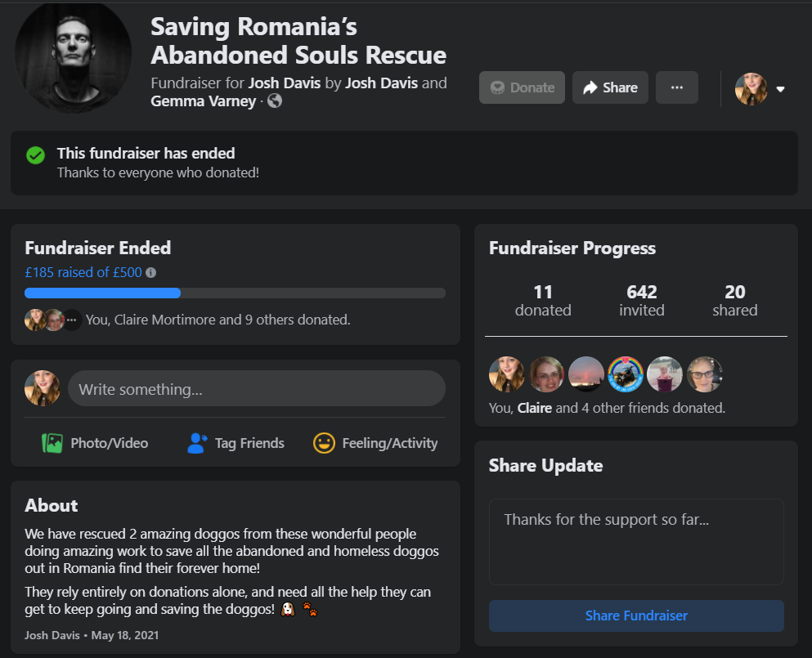Click the green fundraiser ended checkmark
Screen dimensions: 812x658
(35, 155)
